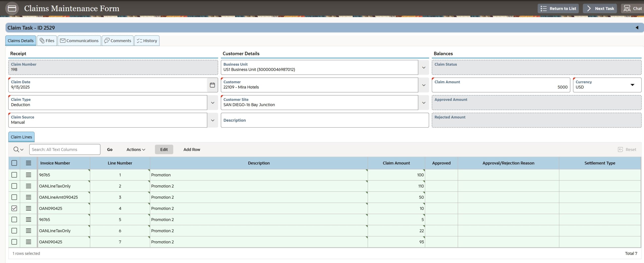Switch to the History tab
This screenshot has width=644, height=263.
point(147,41)
